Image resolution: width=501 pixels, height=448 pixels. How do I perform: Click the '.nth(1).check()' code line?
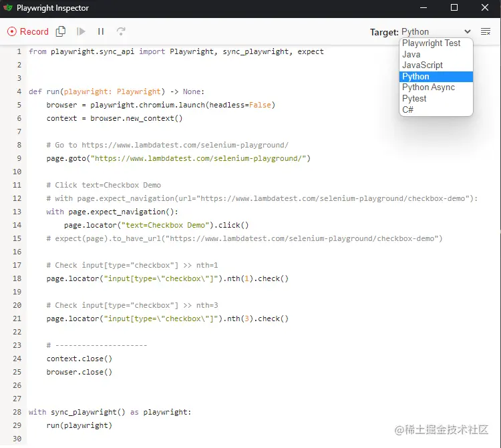(168, 279)
